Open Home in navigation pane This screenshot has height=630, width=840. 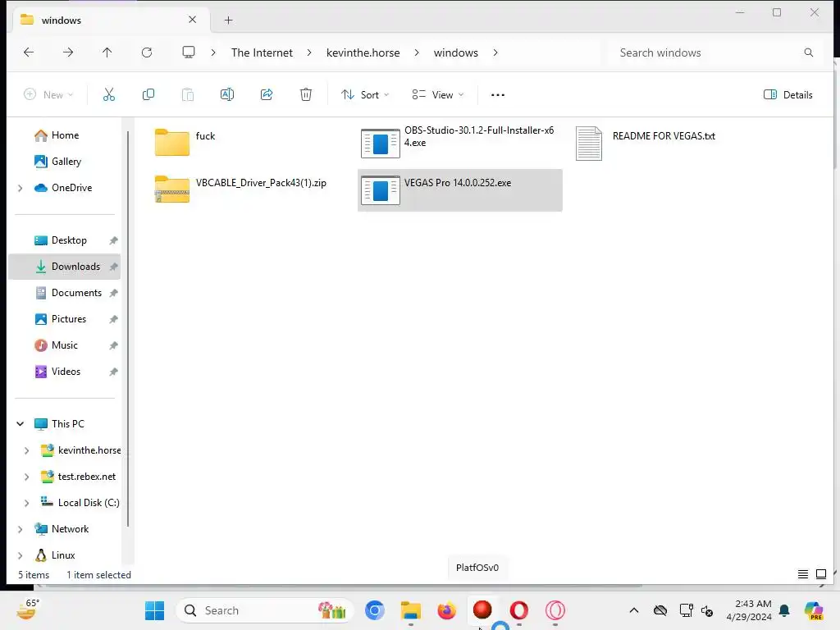[64, 135]
